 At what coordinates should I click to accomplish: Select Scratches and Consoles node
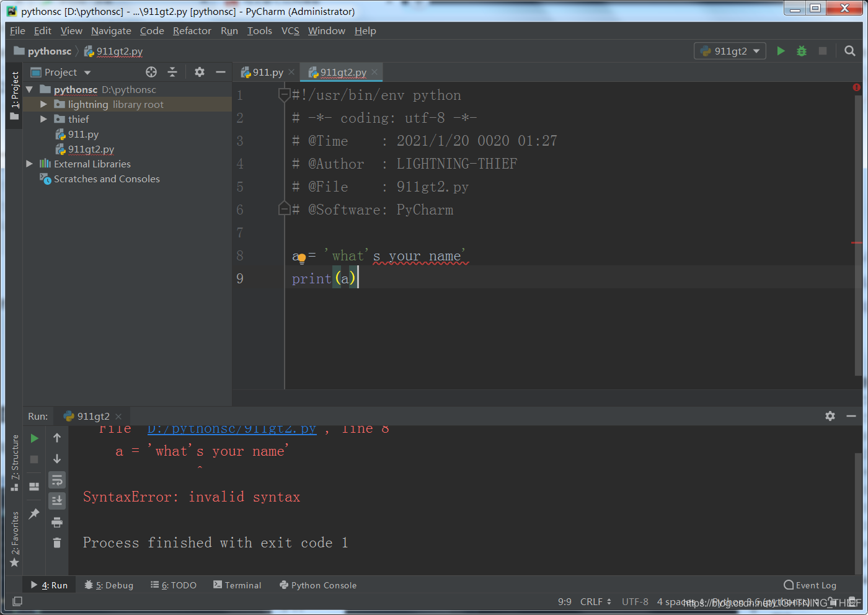[107, 179]
